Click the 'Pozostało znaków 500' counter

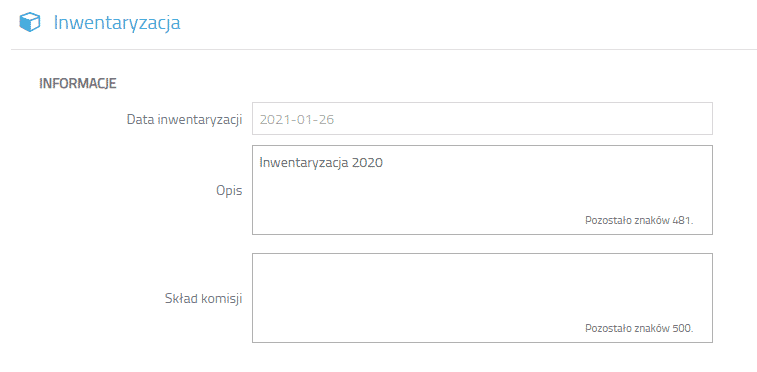pos(639,329)
